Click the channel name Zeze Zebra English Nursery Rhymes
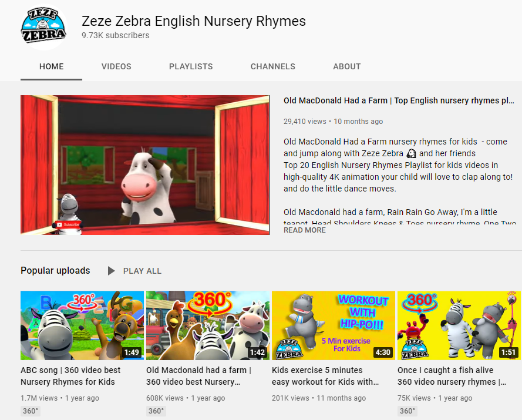Image resolution: width=522 pixels, height=420 pixels. click(x=194, y=21)
